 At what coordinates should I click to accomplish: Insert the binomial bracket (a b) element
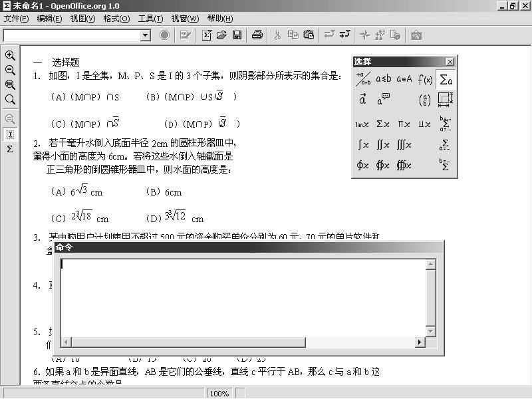[x=424, y=99]
